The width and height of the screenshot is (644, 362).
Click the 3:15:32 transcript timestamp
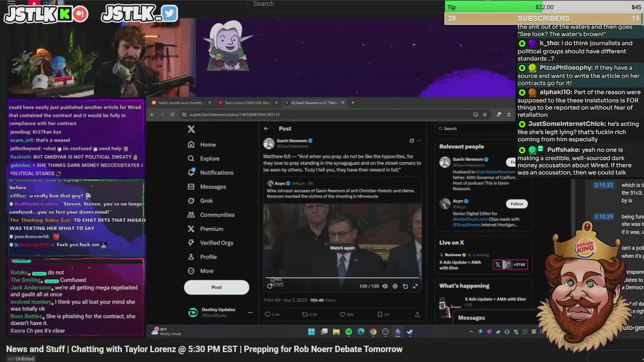click(603, 185)
